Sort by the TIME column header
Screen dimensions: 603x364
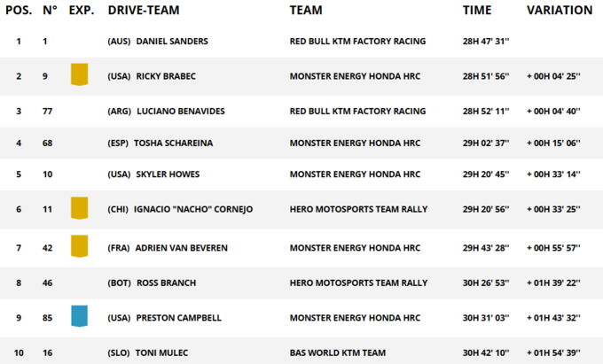477,11
